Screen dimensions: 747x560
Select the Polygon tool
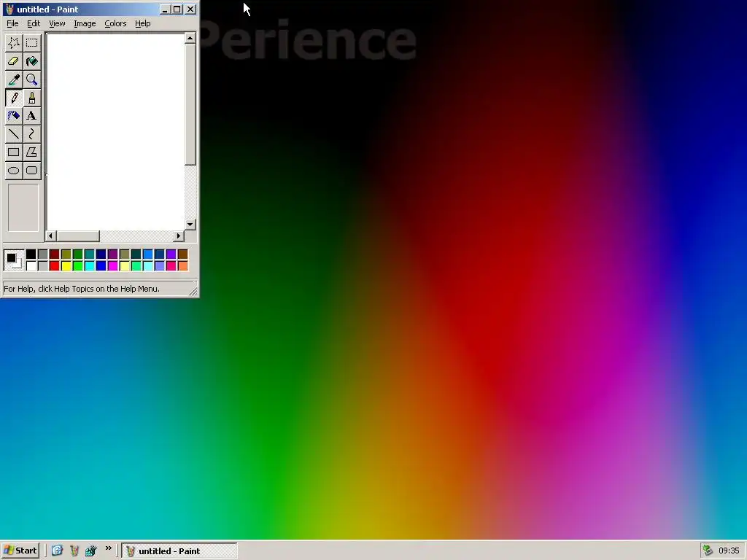(x=31, y=152)
